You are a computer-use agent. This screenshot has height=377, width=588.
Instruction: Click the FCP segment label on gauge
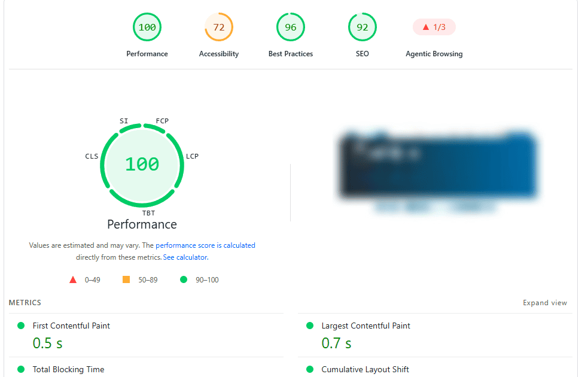[162, 121]
